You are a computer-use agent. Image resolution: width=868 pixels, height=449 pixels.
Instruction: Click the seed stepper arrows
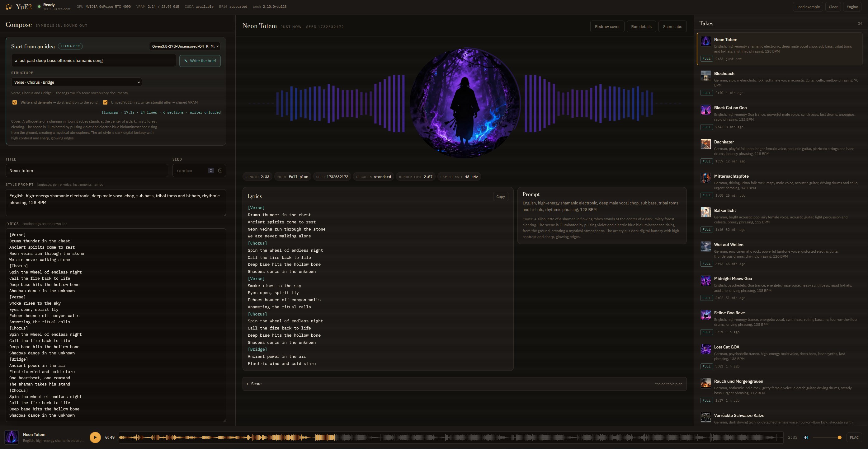(211, 171)
